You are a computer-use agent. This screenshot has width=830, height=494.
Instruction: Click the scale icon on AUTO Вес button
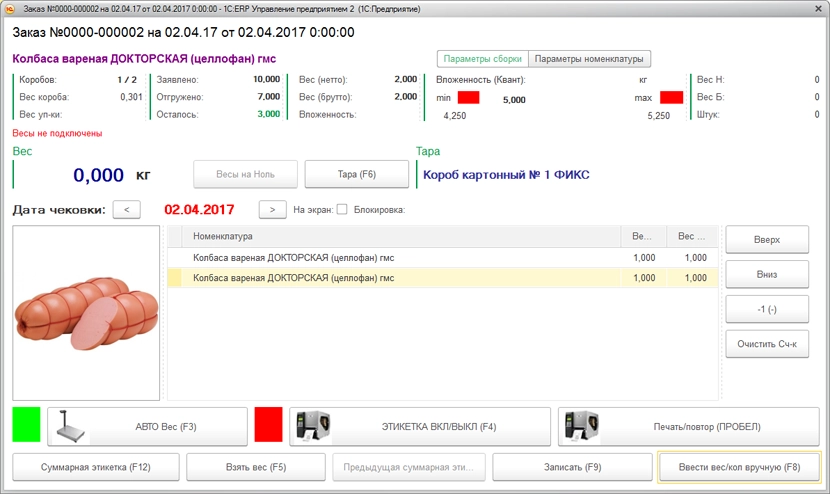pyautogui.click(x=70, y=426)
